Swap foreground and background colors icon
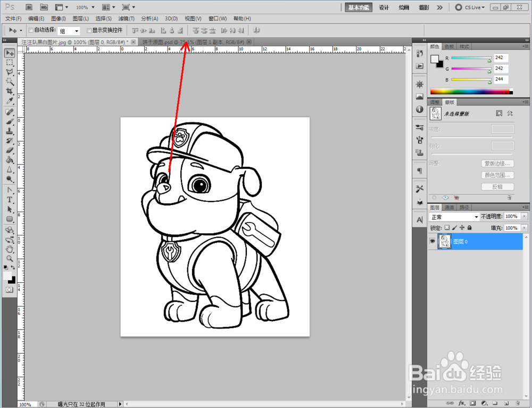532x408 pixels. pos(13,268)
